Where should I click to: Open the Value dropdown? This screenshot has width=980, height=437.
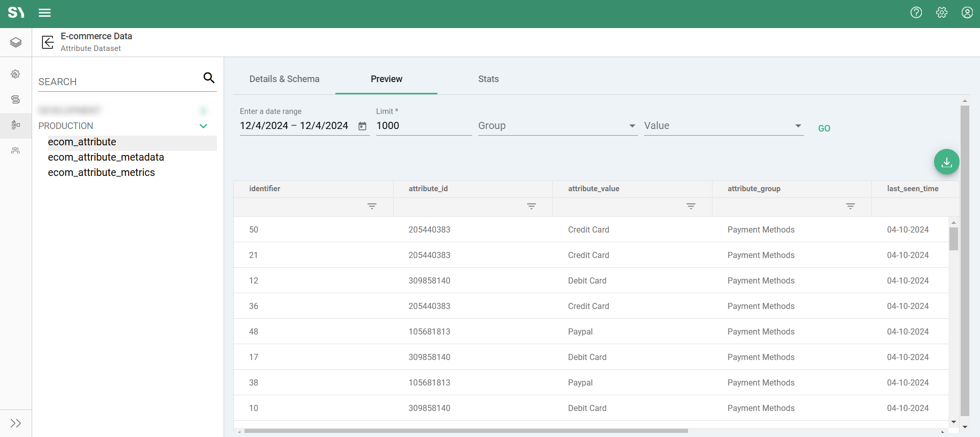(x=723, y=126)
